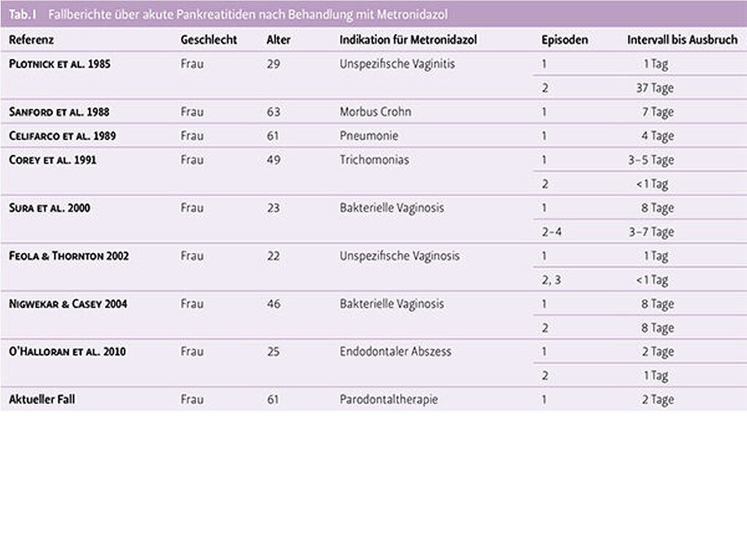Select the '37 Tage' interval cell

click(x=654, y=88)
